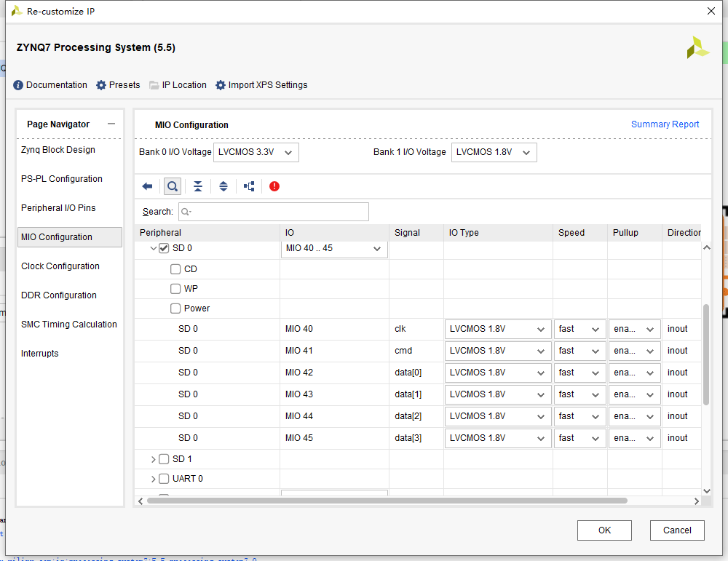This screenshot has height=561, width=728.
Task: Click the Signal column header
Action: (x=416, y=232)
